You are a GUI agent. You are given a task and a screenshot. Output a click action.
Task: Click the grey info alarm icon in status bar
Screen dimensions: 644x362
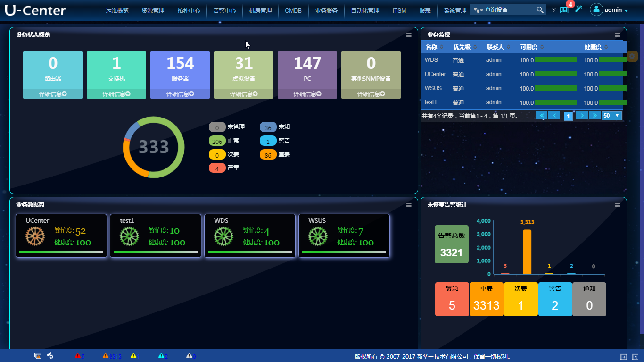point(189,356)
